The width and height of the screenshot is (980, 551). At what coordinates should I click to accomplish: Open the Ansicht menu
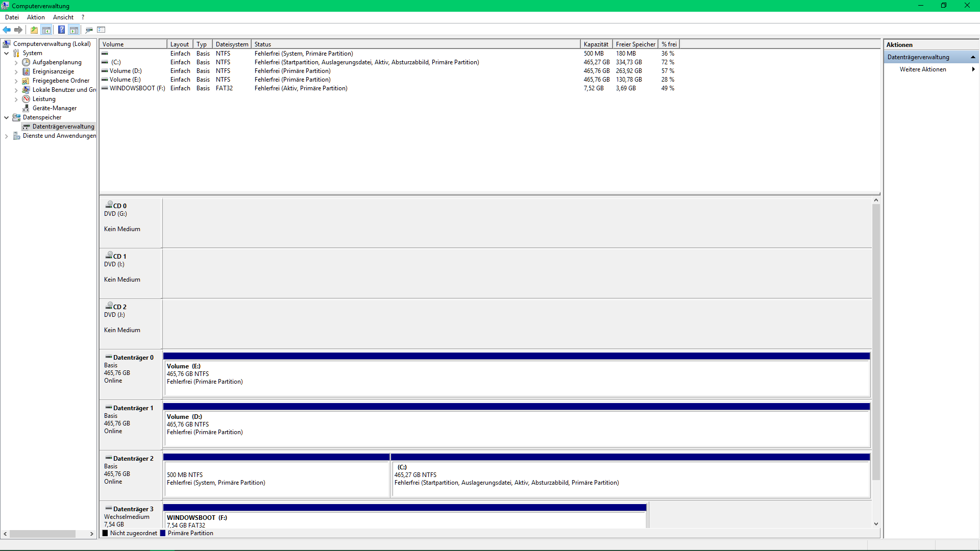[x=63, y=17]
